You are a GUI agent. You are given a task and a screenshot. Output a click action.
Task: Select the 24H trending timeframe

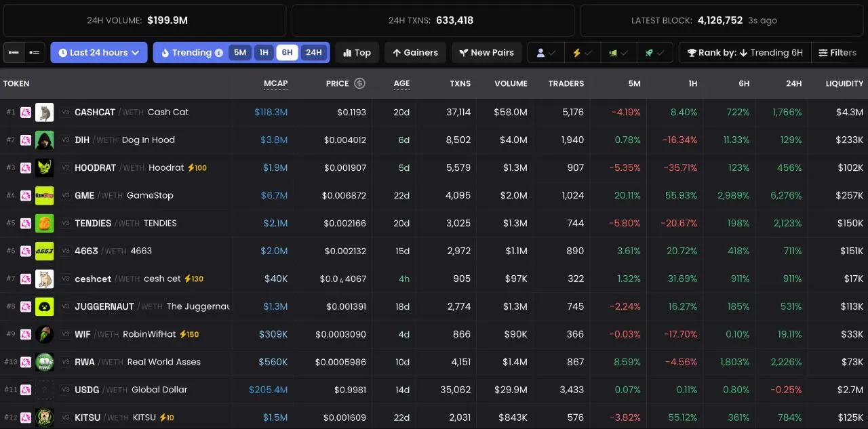click(x=314, y=52)
